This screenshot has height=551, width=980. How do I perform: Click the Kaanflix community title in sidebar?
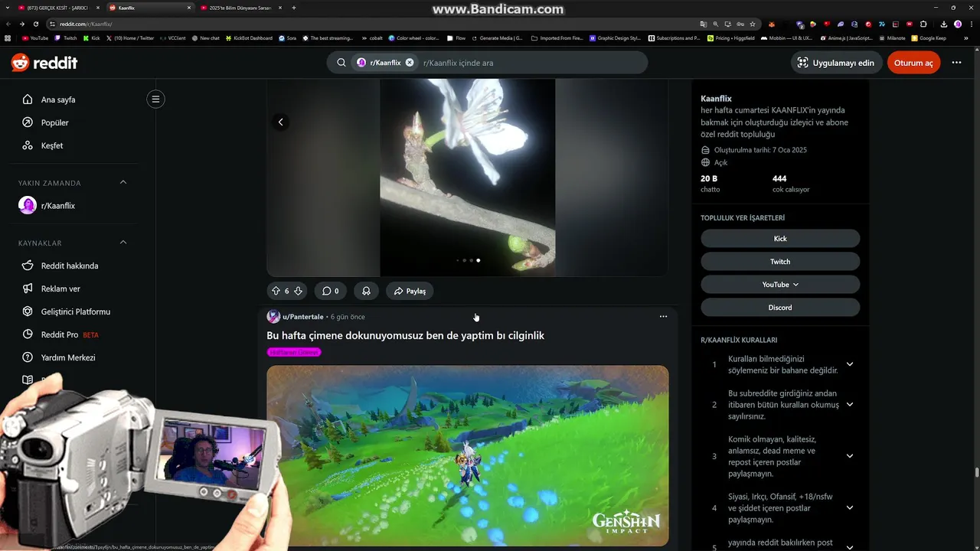pyautogui.click(x=716, y=99)
